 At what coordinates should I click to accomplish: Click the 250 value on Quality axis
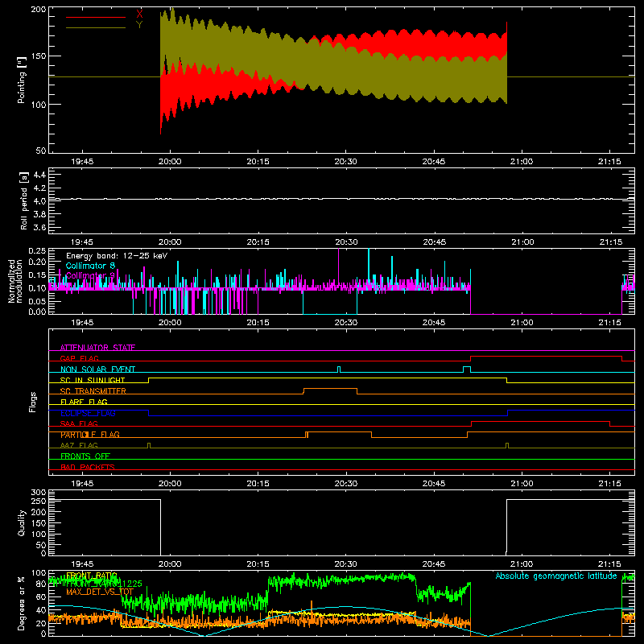point(39,501)
